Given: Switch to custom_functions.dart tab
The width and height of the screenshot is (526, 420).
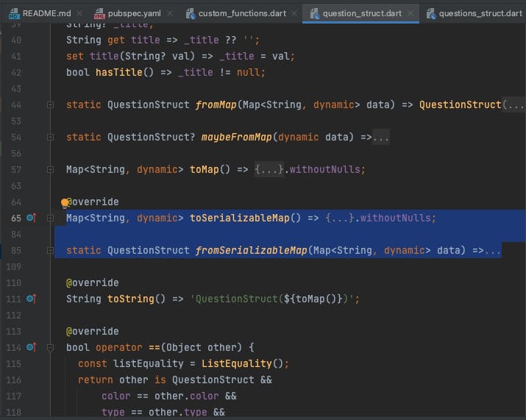Looking at the screenshot, I should click(242, 13).
